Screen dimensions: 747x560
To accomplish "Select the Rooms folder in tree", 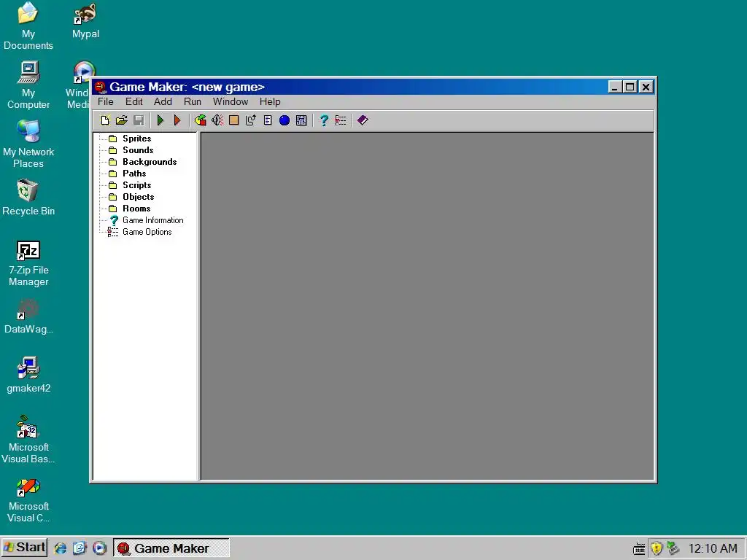I will [x=136, y=209].
